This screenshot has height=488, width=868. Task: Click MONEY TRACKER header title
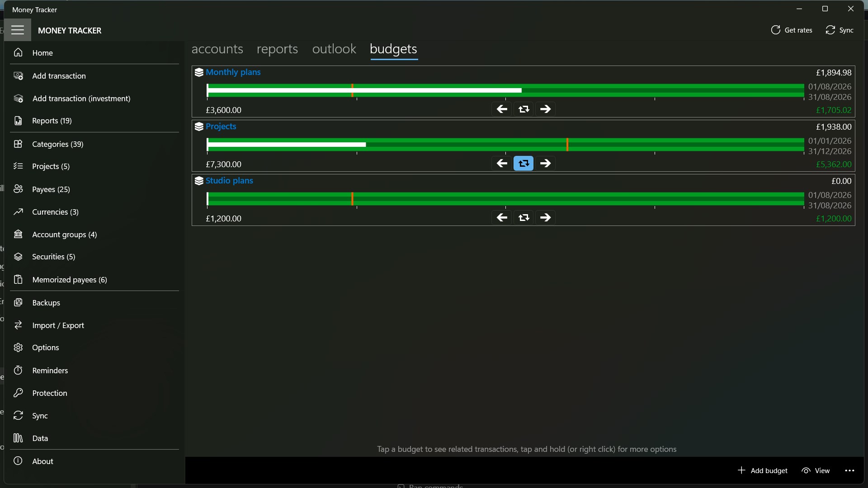coord(70,31)
